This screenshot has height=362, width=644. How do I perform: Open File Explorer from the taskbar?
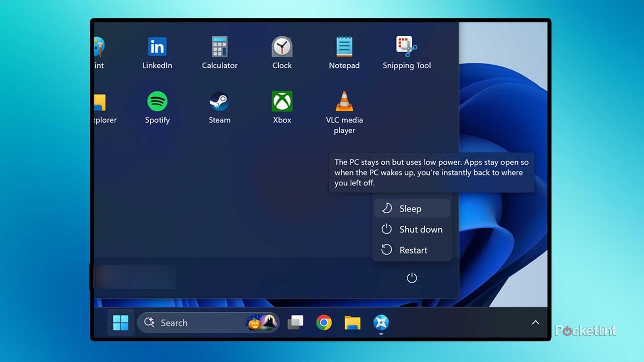[x=352, y=323]
